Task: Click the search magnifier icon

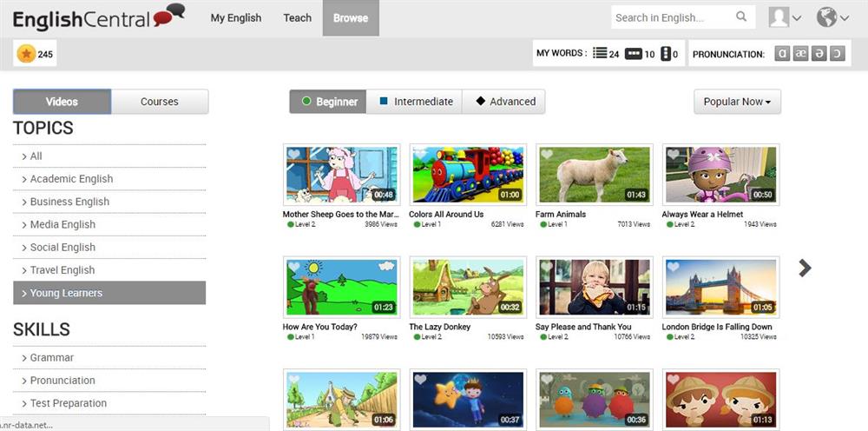Action: pyautogui.click(x=741, y=17)
